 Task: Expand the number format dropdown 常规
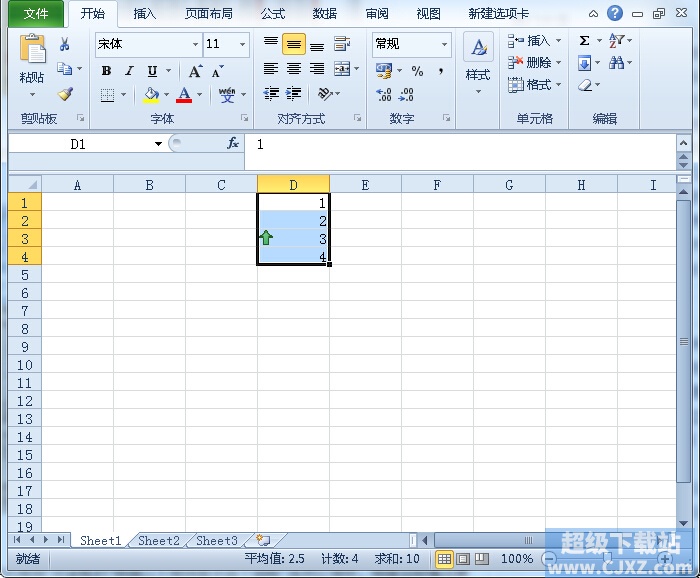tap(444, 45)
